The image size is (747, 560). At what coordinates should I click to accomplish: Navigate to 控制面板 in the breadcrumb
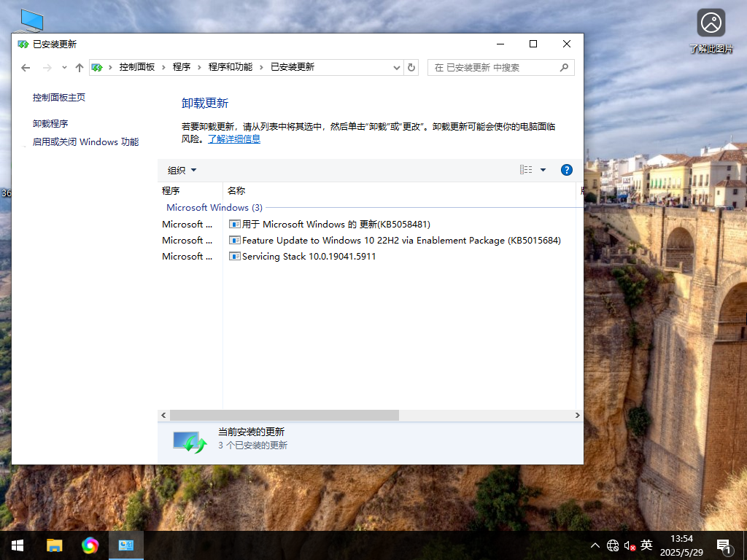point(136,67)
